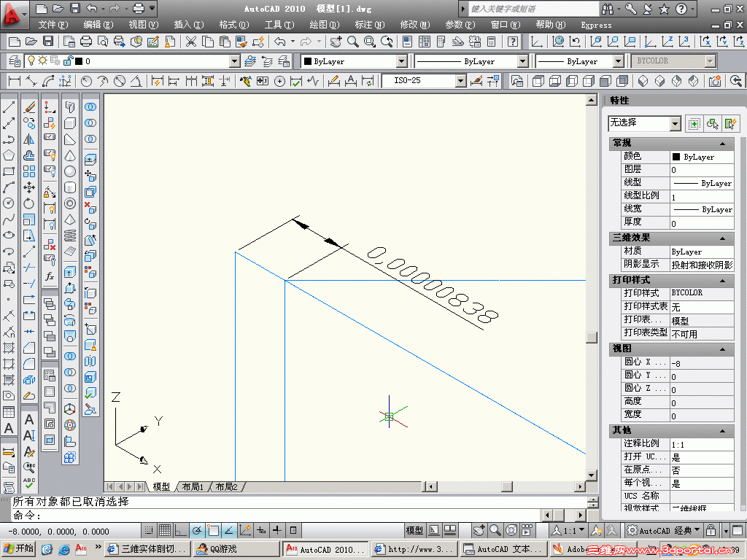Image resolution: width=747 pixels, height=560 pixels.
Task: Open the AutoCAD 经典 workspace switcher
Action: (664, 530)
